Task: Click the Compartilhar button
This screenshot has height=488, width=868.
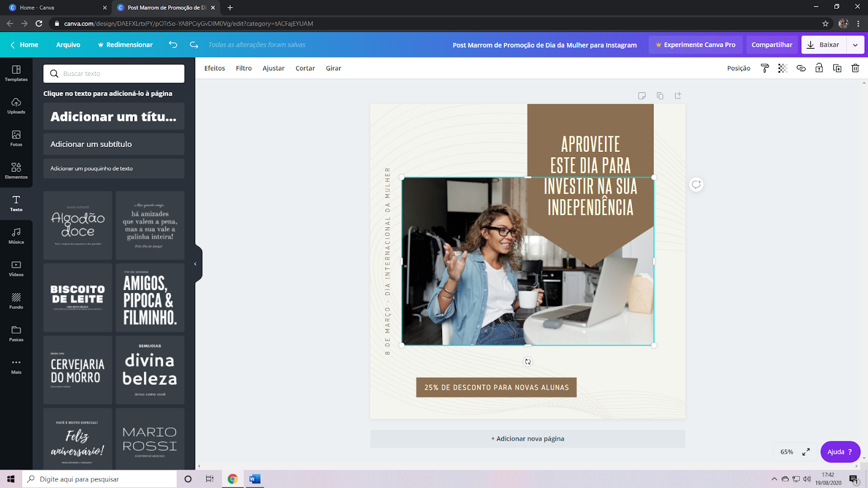Action: tap(772, 45)
